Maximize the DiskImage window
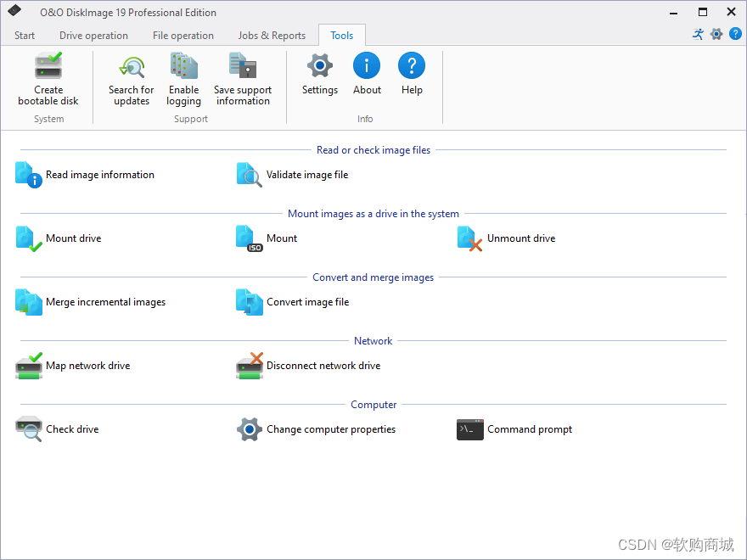Image resolution: width=747 pixels, height=560 pixels. pos(703,12)
